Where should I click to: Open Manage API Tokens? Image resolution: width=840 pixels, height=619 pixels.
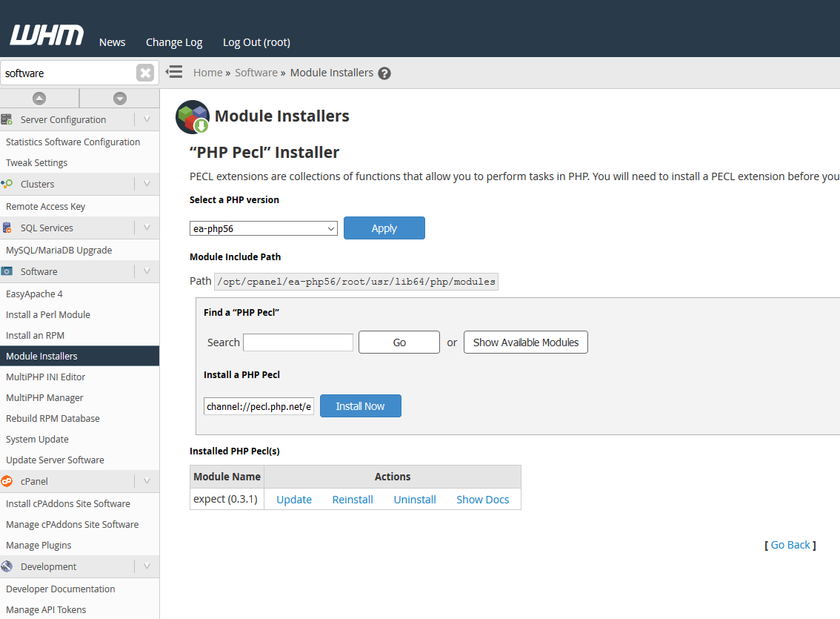46,610
